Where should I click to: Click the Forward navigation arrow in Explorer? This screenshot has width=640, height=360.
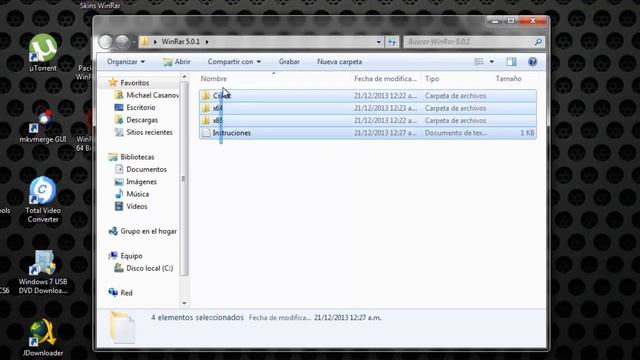pos(122,42)
